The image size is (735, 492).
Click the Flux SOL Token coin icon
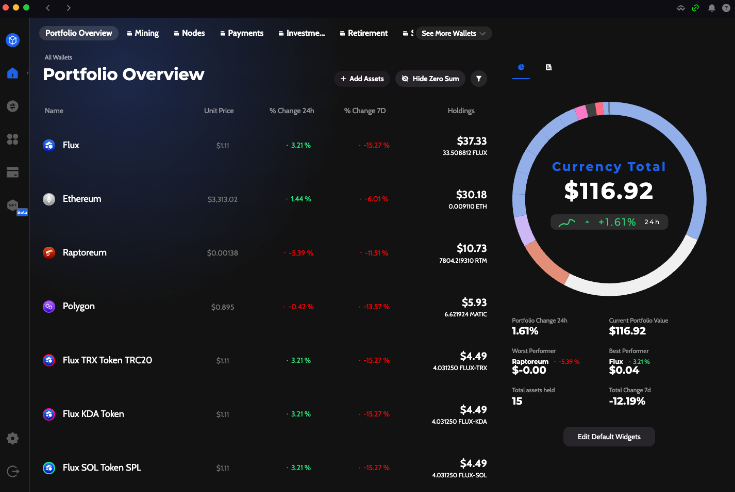(x=49, y=468)
